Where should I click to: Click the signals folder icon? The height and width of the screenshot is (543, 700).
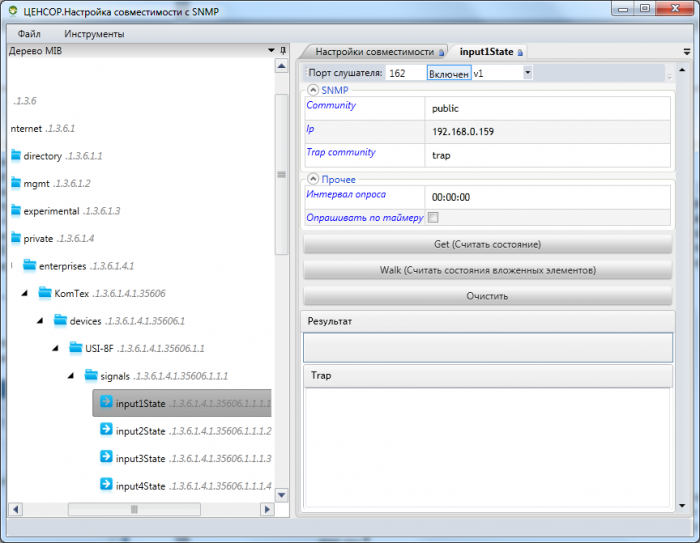(91, 375)
